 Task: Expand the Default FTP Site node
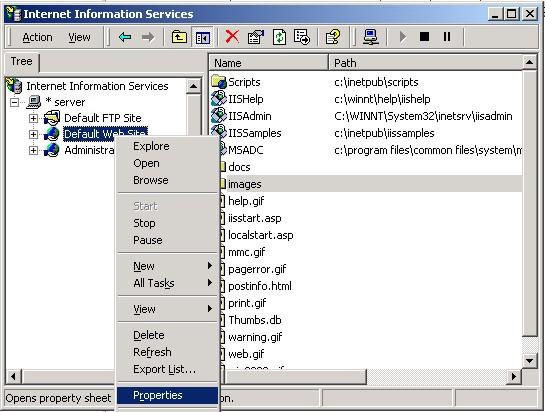pos(33,118)
